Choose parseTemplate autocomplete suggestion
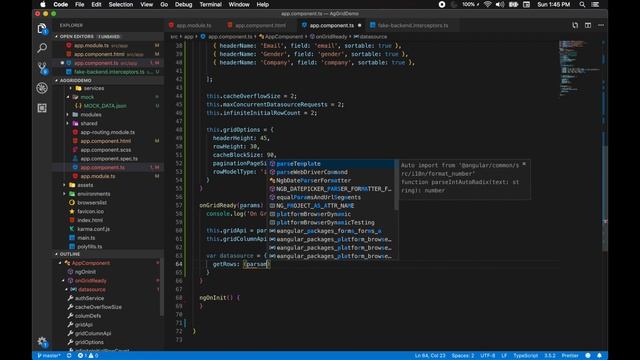This screenshot has height=360, width=640. click(331, 164)
